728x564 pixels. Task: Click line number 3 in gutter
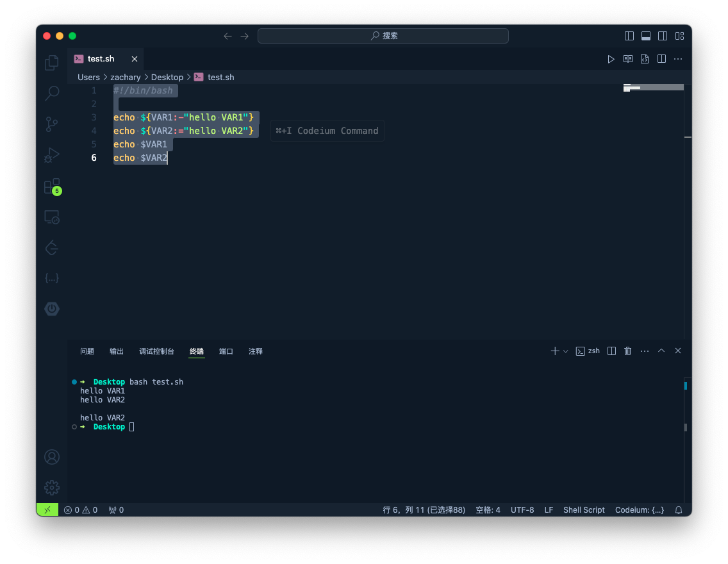pyautogui.click(x=94, y=117)
